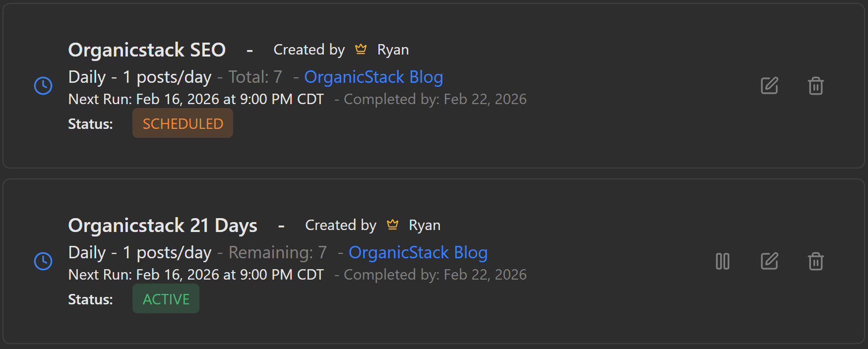
Task: Pause the Organicstack 21 Days schedule
Action: 722,261
